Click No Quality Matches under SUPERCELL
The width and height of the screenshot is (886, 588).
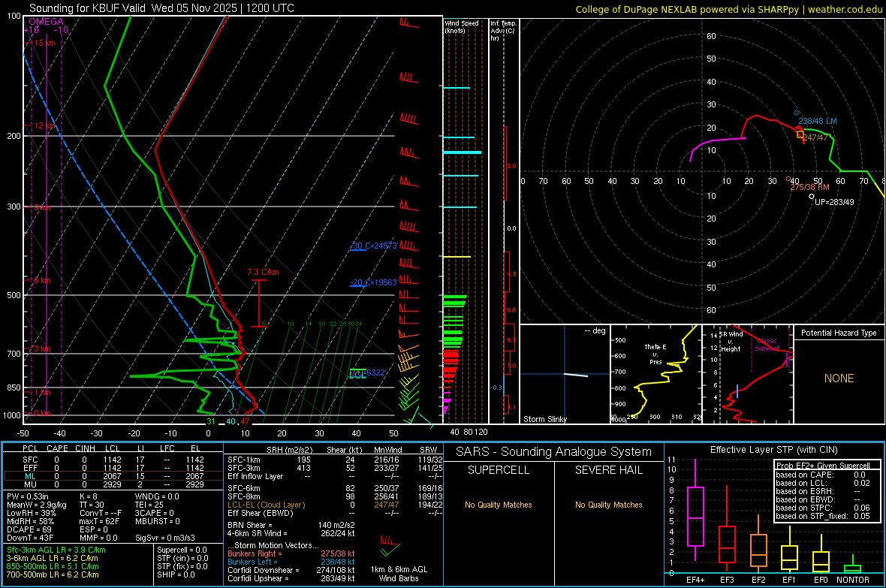tap(499, 505)
